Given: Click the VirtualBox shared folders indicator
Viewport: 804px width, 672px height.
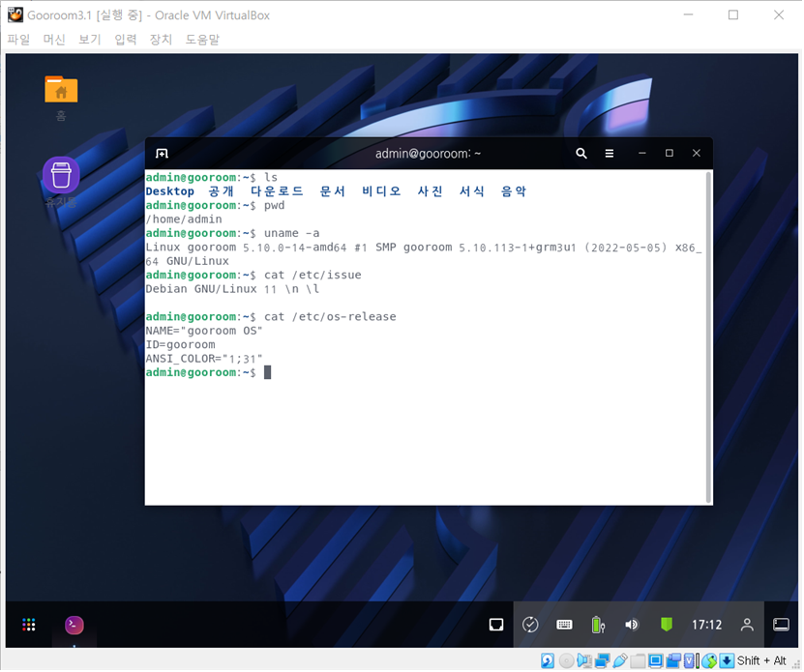Looking at the screenshot, I should 638,661.
